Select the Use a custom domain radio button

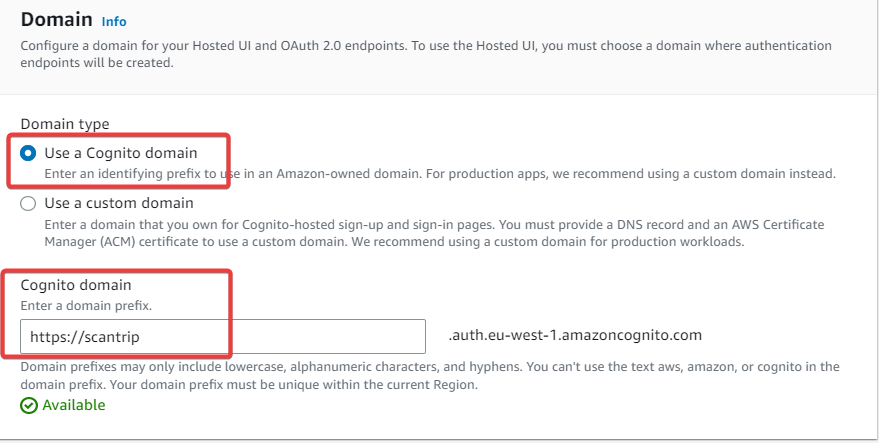pyautogui.click(x=29, y=203)
